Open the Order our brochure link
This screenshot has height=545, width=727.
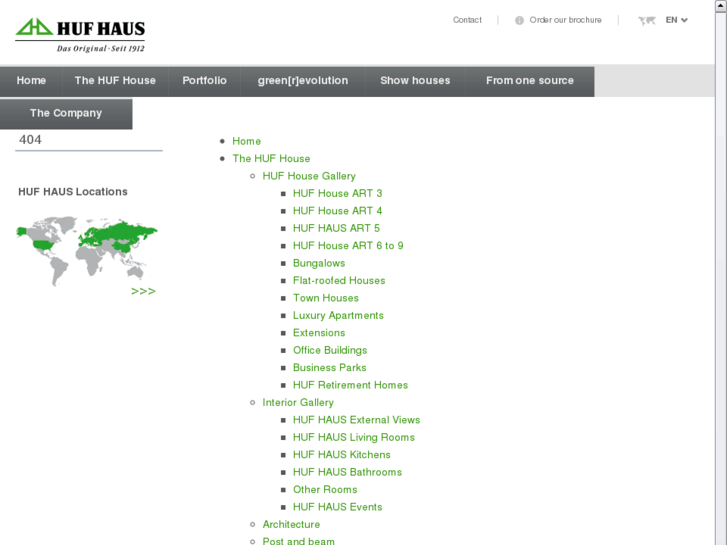565,20
